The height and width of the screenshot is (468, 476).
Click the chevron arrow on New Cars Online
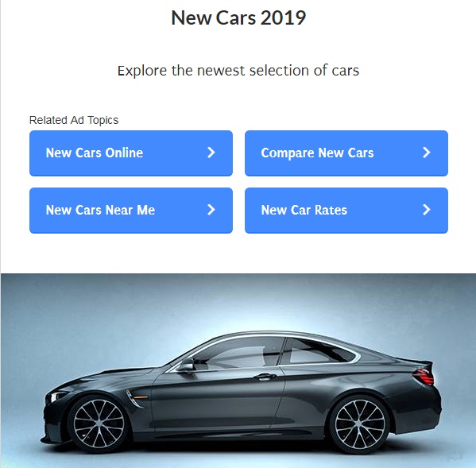pyautogui.click(x=211, y=153)
